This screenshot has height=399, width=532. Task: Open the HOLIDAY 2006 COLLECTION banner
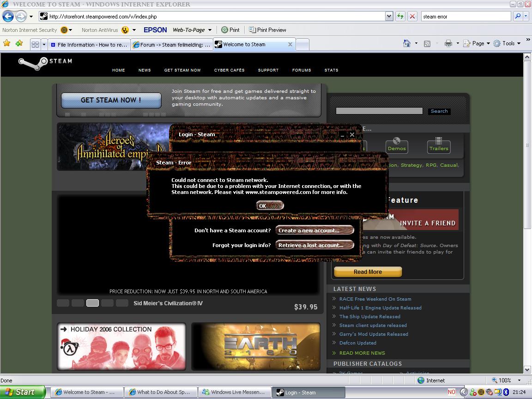point(121,346)
